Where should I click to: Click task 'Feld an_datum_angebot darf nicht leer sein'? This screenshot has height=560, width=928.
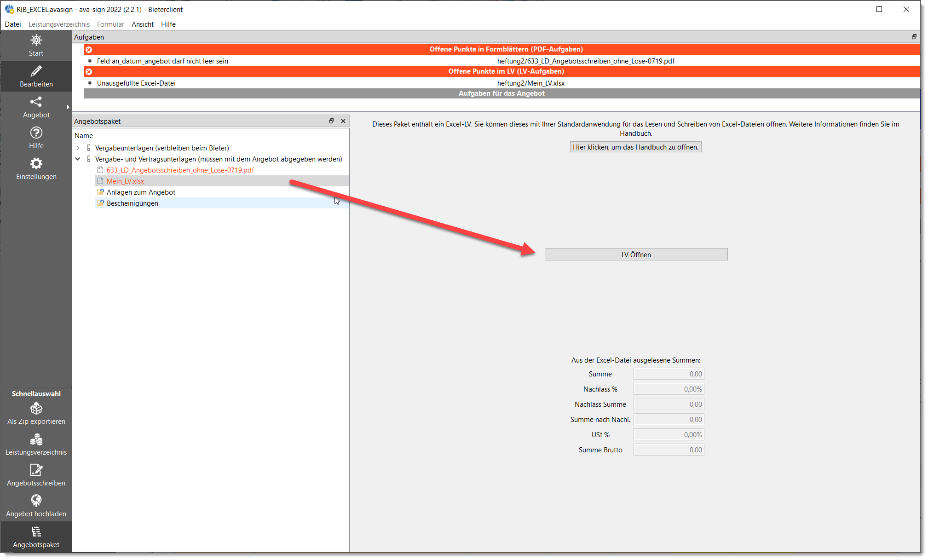[x=162, y=61]
